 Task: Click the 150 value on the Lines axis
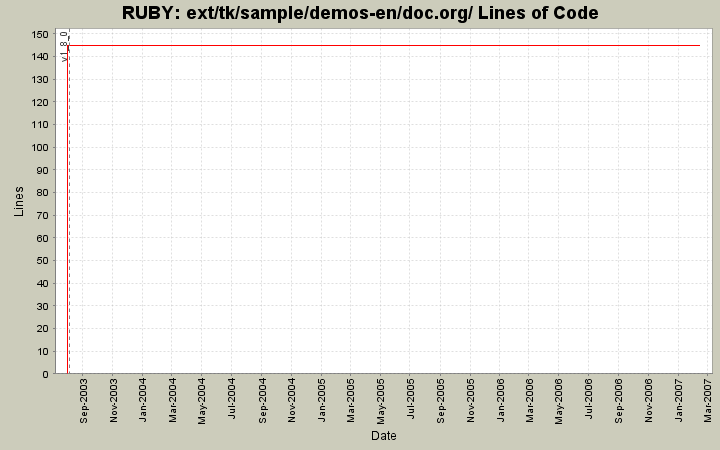click(40, 34)
